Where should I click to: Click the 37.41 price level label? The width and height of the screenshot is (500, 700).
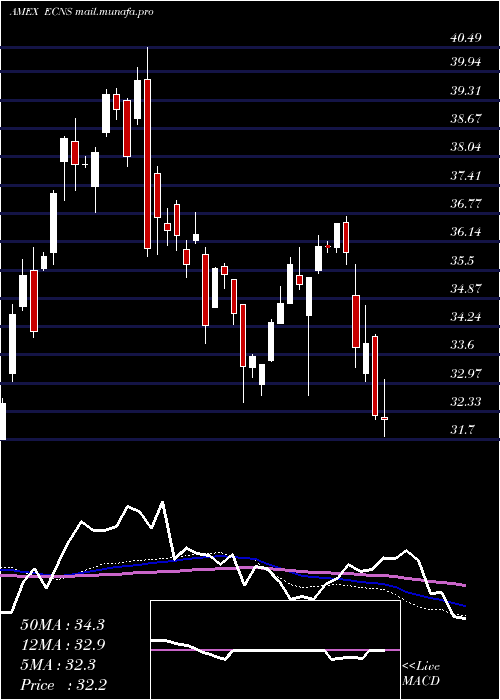(466, 175)
